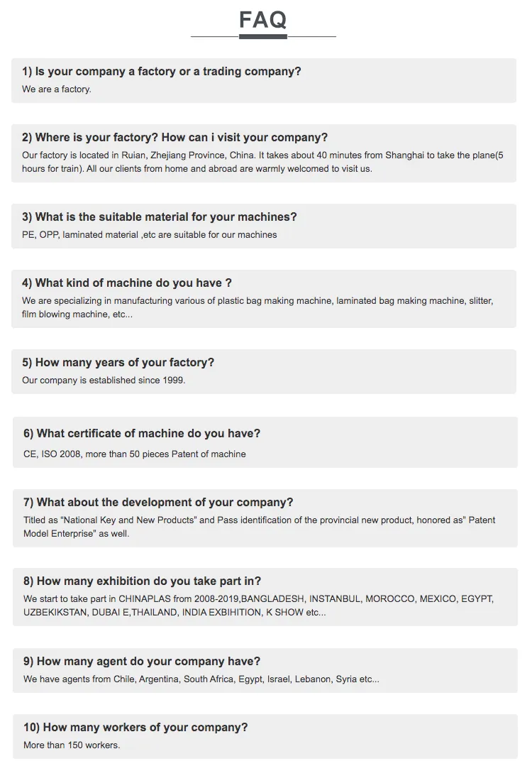Screen dimensions: 532x766
Task: Select the question about factory or trading company
Action: (162, 72)
